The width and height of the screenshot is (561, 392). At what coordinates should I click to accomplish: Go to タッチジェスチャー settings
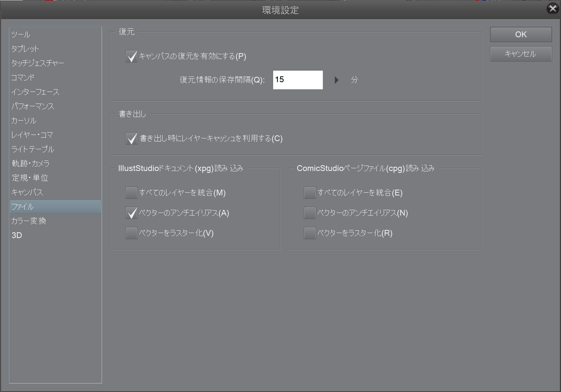(55, 63)
